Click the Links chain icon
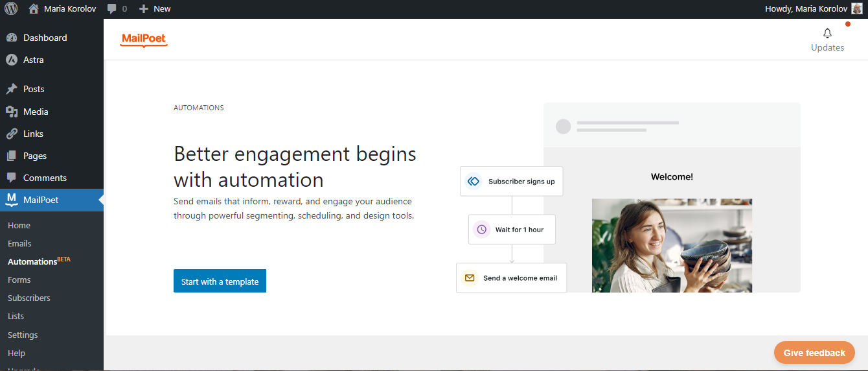The width and height of the screenshot is (868, 371). 12,134
